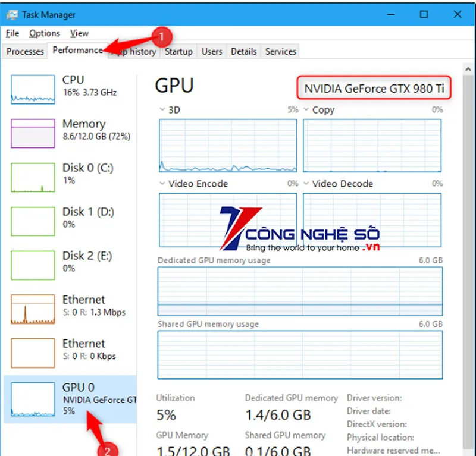Expand the 3D engine graph dropdown
Image resolution: width=476 pixels, height=456 pixels.
(x=162, y=110)
